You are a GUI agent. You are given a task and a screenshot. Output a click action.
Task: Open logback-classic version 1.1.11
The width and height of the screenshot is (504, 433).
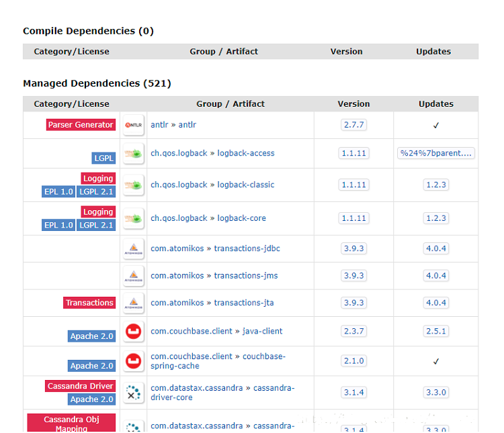(353, 185)
